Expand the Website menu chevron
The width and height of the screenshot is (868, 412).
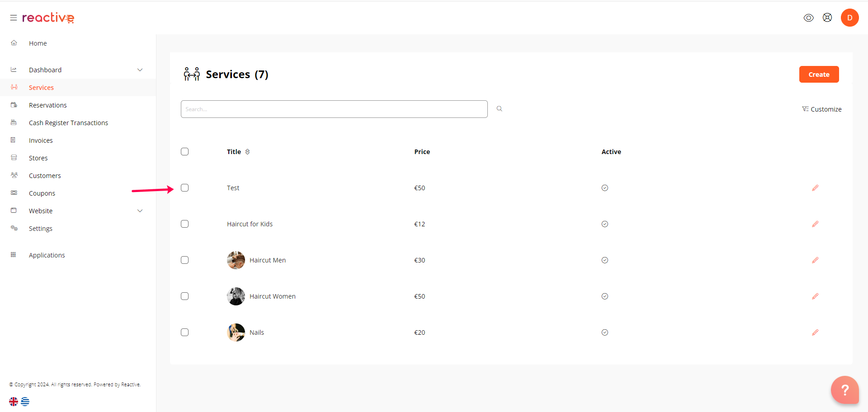click(x=140, y=211)
